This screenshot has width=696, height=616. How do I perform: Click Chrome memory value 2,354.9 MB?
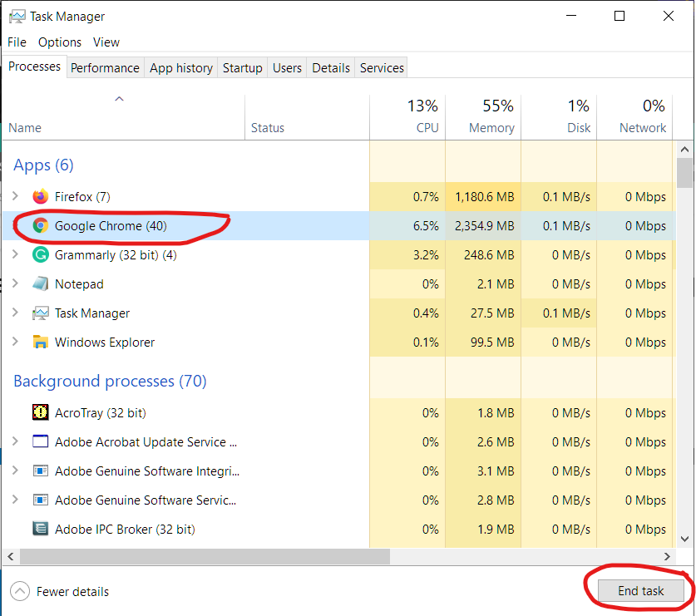485,226
